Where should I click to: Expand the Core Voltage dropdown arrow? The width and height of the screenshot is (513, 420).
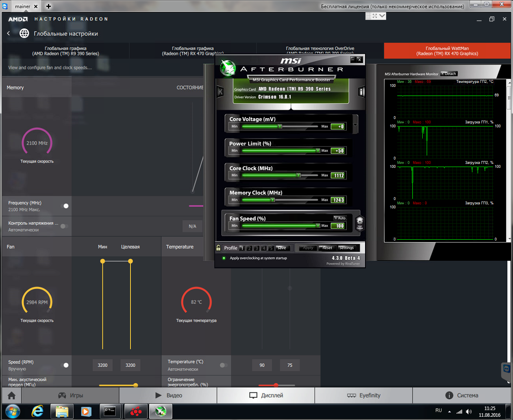(356, 125)
